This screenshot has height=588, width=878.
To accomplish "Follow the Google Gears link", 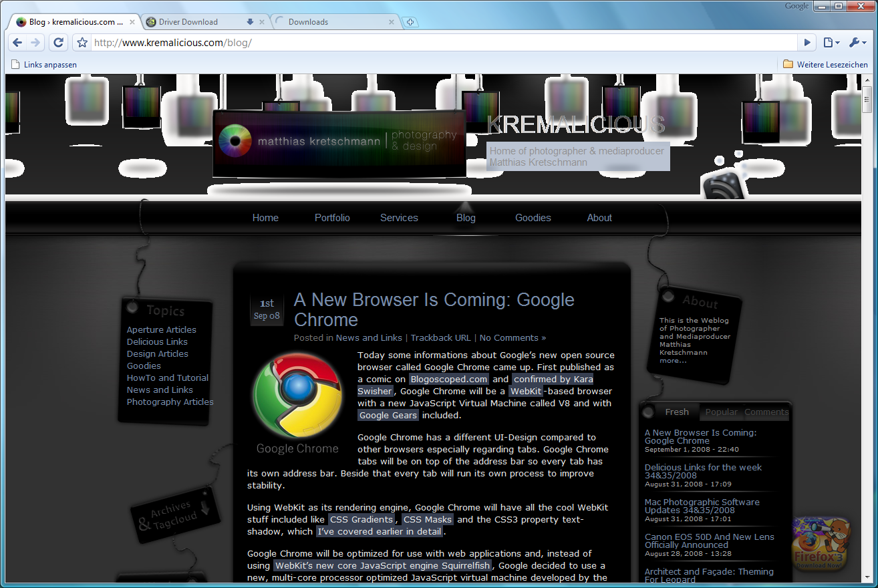I will [388, 416].
